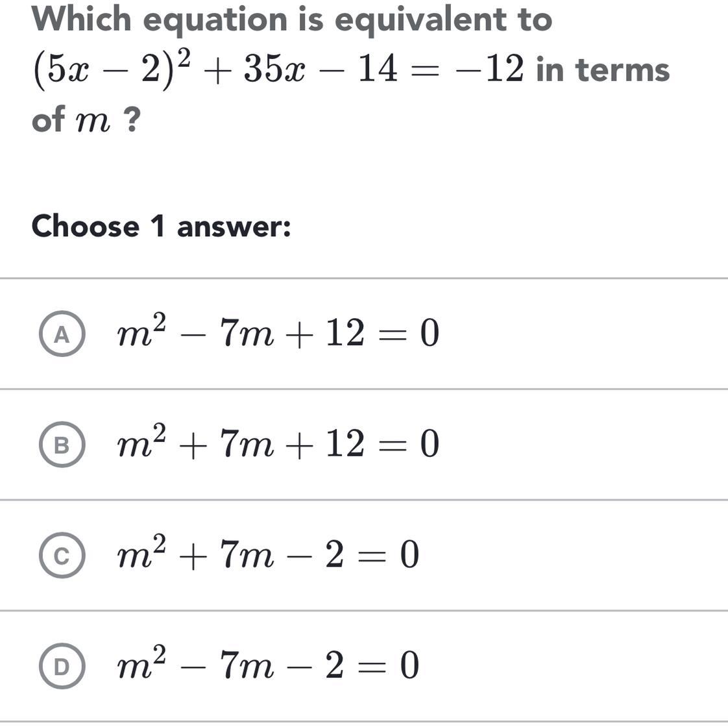The width and height of the screenshot is (728, 727).
Task: Select answer choice B radio circle
Action: click(62, 445)
